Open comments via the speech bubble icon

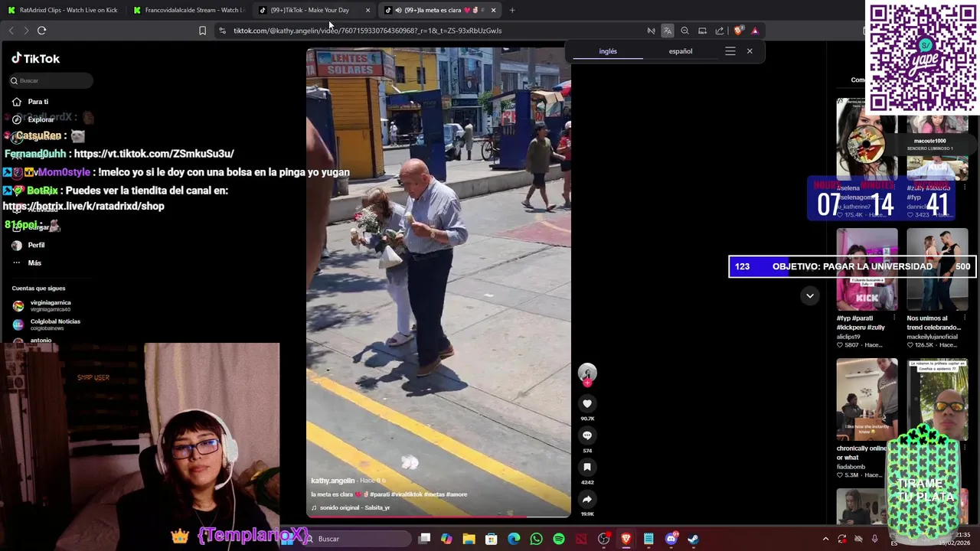(x=587, y=435)
